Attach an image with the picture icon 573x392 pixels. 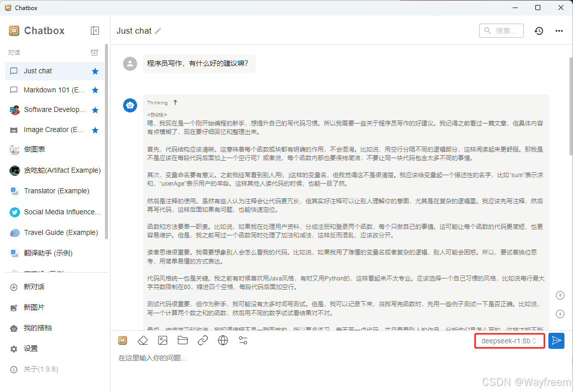[163, 340]
